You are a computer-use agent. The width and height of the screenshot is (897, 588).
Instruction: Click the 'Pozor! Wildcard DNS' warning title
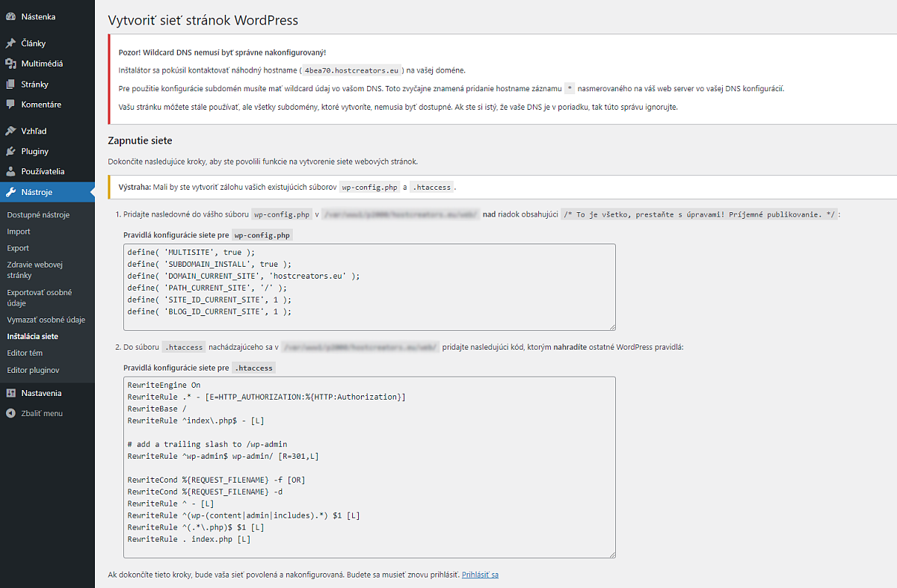[222, 52]
